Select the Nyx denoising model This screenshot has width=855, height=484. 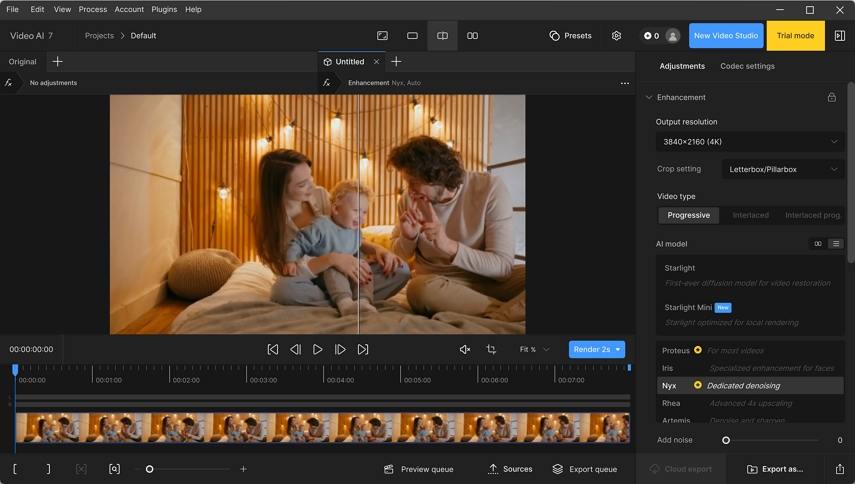(749, 385)
